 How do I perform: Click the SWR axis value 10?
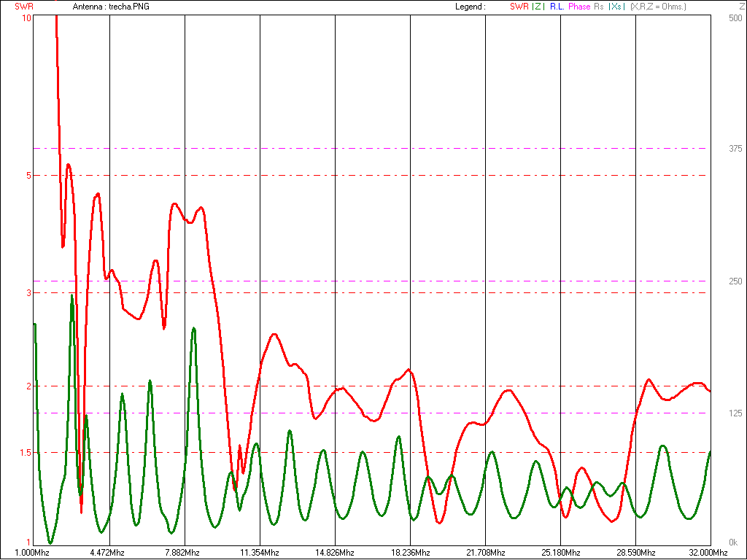pos(27,18)
